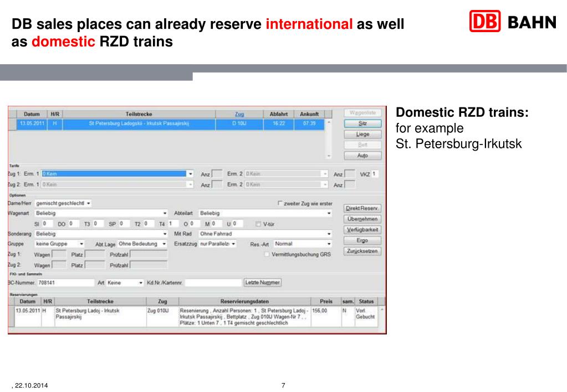The image size is (567, 392).
Task: Open Zug 1 Erm. 2 dropdown
Action: (325, 174)
